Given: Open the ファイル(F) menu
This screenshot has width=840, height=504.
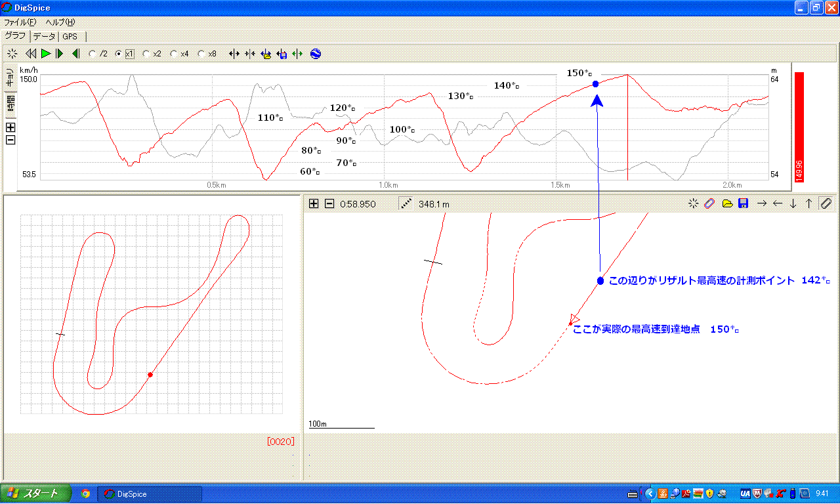Looking at the screenshot, I should click(x=20, y=22).
